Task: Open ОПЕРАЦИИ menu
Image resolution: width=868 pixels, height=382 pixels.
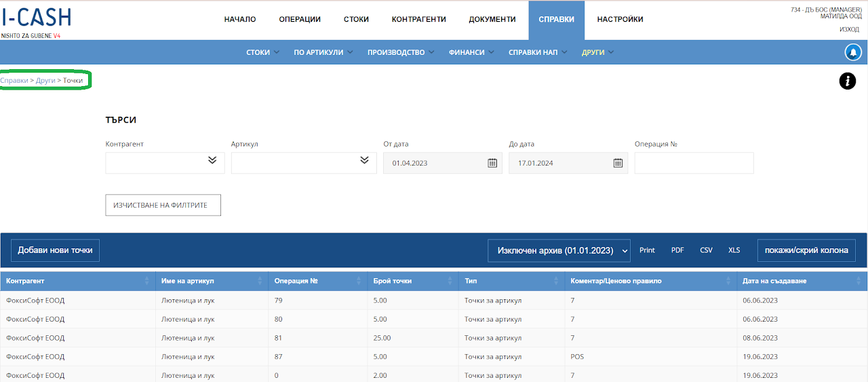Action: (300, 20)
